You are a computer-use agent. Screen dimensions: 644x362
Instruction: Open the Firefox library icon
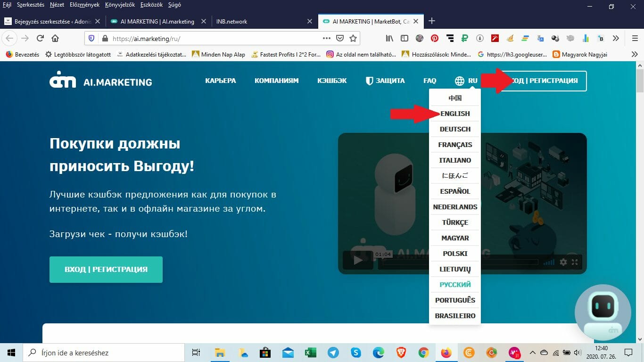pos(389,38)
